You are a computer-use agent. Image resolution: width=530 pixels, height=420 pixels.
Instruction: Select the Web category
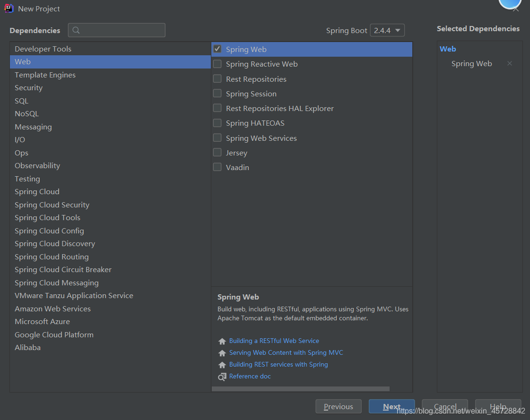[x=110, y=62]
